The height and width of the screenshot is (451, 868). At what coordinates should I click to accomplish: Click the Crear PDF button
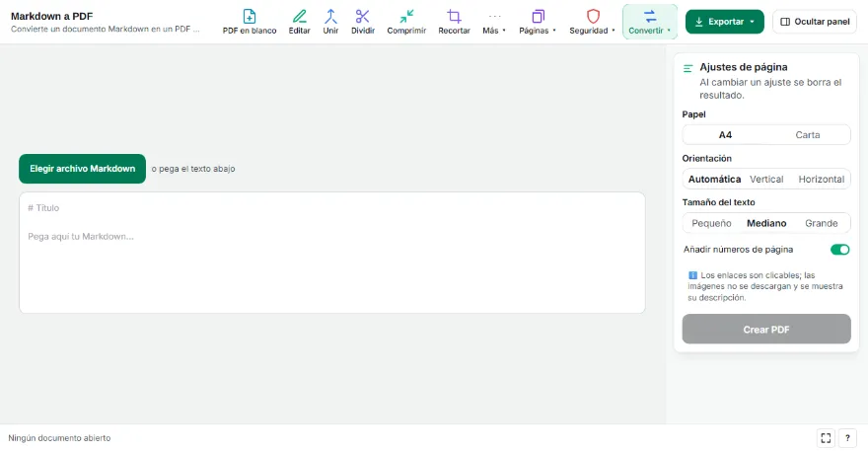(766, 329)
